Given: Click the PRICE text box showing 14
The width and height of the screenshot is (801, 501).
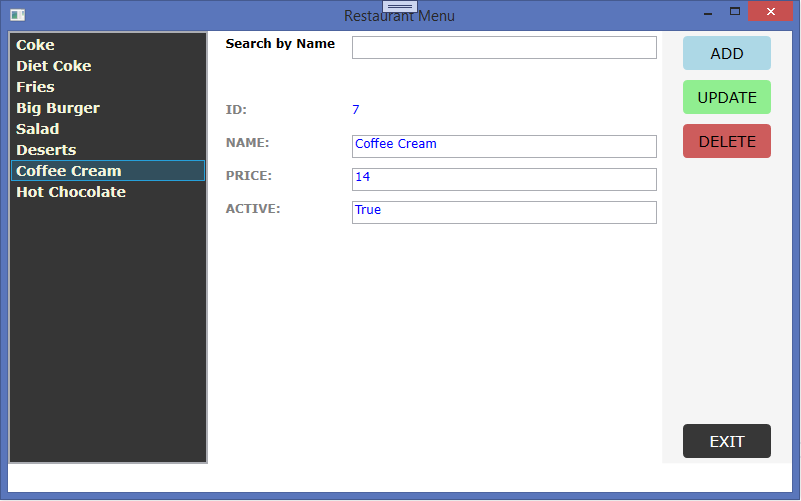Looking at the screenshot, I should [504, 179].
